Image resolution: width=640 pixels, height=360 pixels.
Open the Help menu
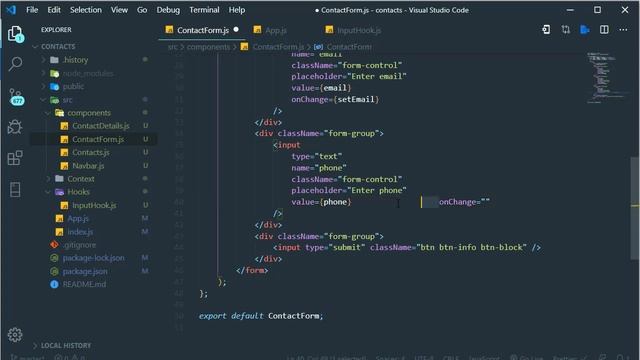tap(237, 10)
